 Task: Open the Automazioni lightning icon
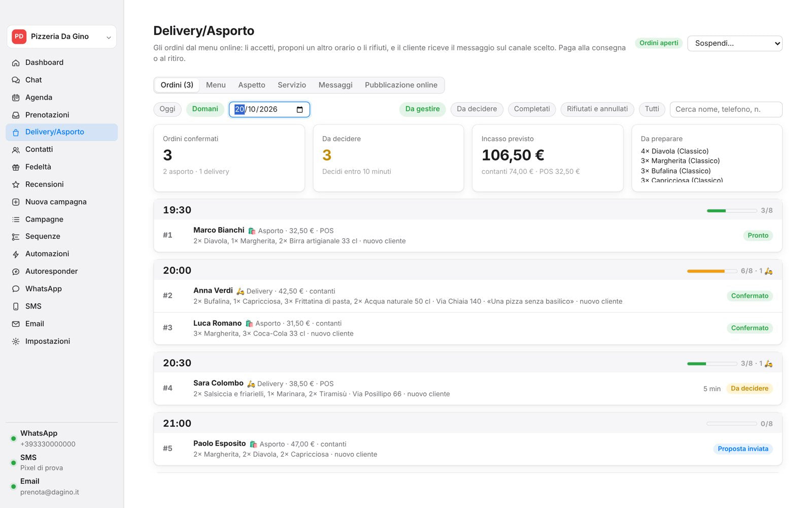[16, 254]
